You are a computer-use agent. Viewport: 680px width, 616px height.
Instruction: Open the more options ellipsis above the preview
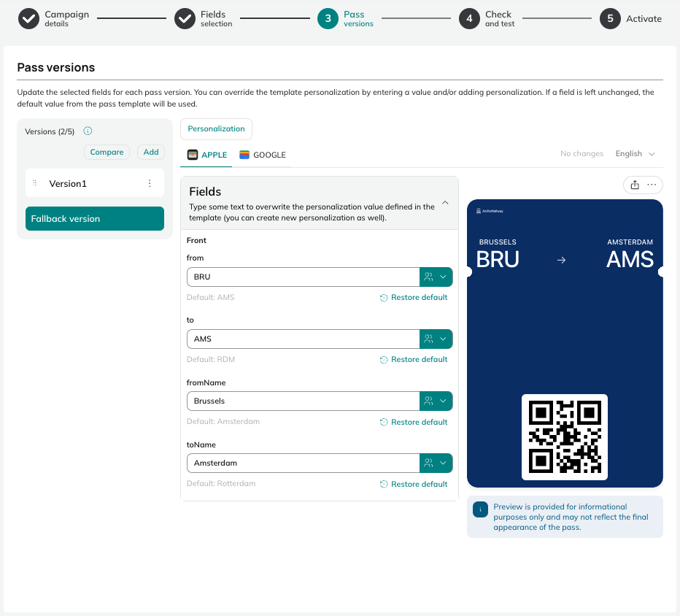coord(652,185)
